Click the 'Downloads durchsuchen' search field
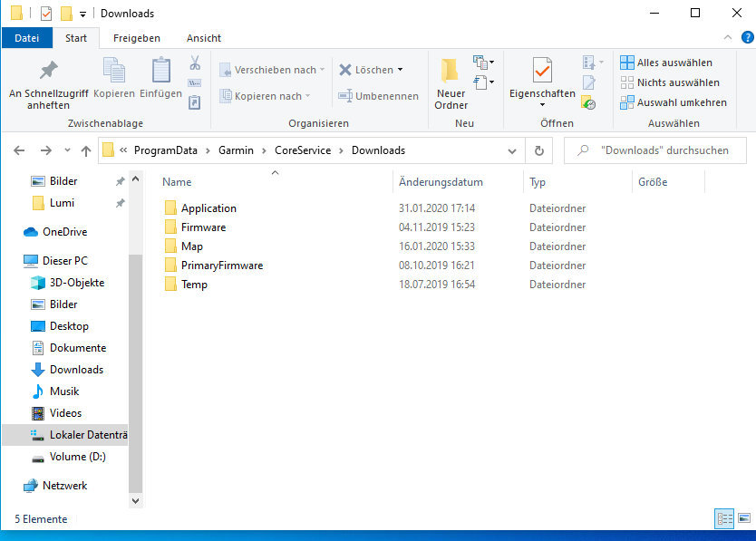Viewport: 756px width, 541px height. tap(662, 150)
